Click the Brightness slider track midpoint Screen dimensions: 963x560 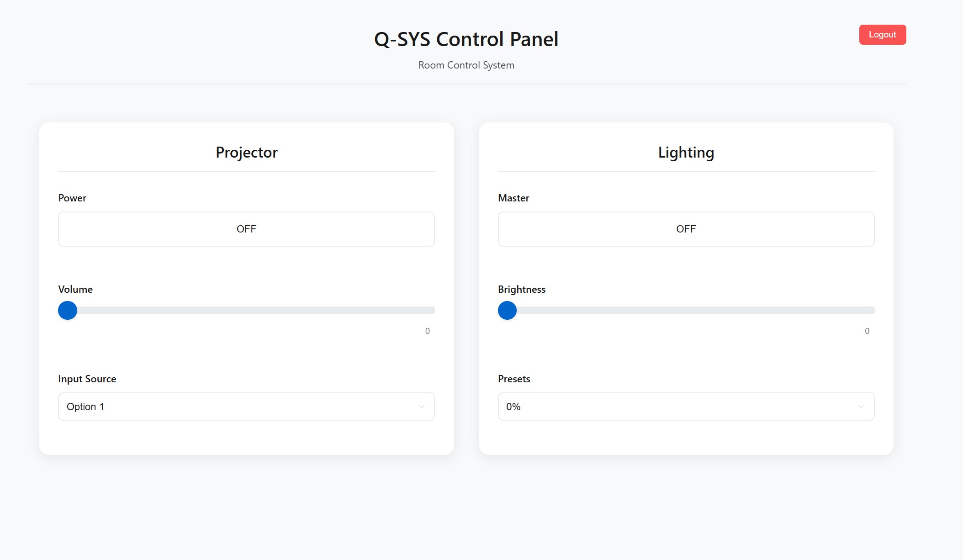click(x=686, y=310)
